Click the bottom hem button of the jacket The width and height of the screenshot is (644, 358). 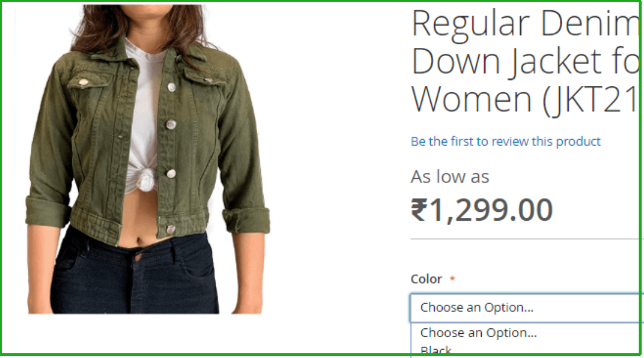(x=171, y=229)
